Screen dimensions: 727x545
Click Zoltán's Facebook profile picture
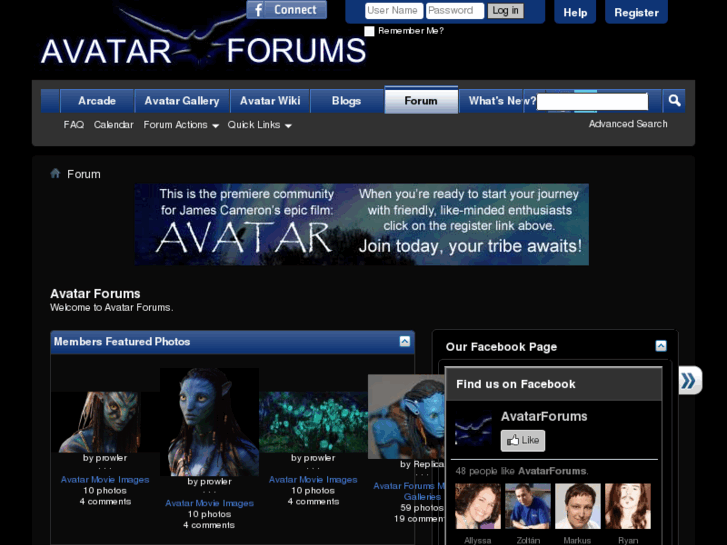pos(528,506)
